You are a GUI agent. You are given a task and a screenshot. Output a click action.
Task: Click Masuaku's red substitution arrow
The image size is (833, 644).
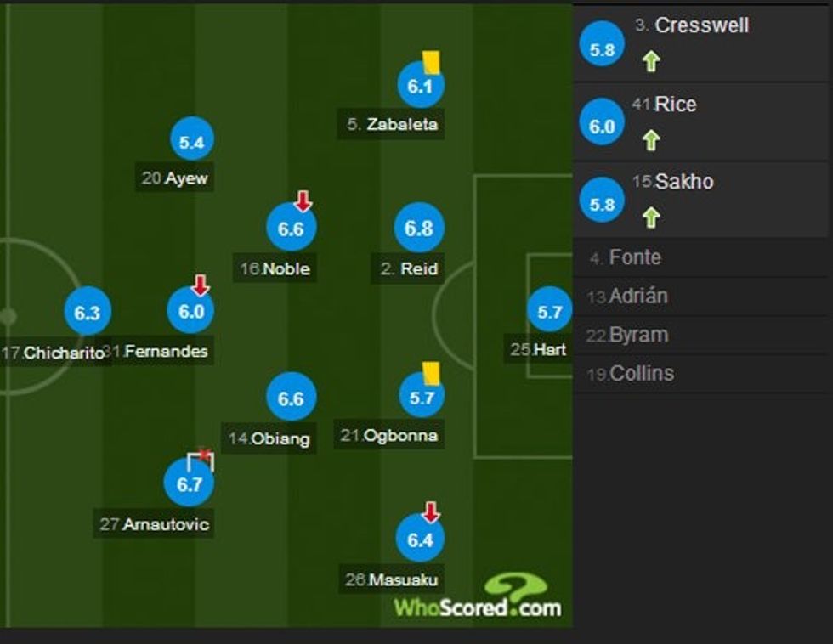pos(431,511)
